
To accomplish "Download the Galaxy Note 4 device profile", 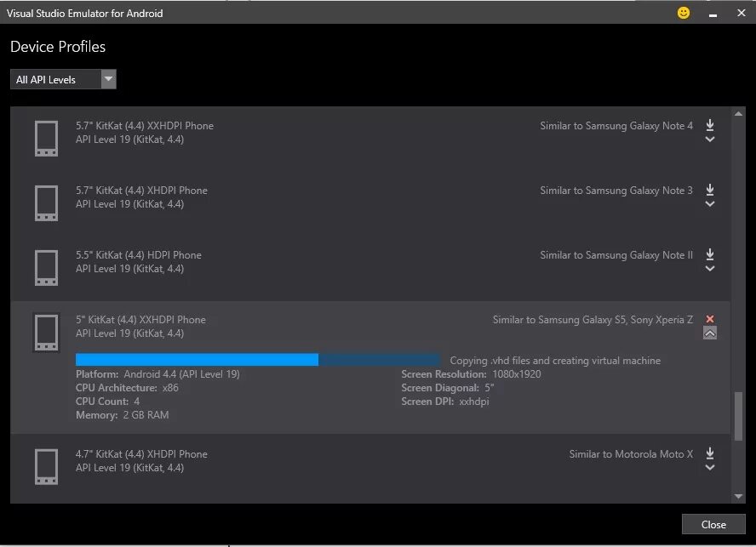I will (x=710, y=125).
